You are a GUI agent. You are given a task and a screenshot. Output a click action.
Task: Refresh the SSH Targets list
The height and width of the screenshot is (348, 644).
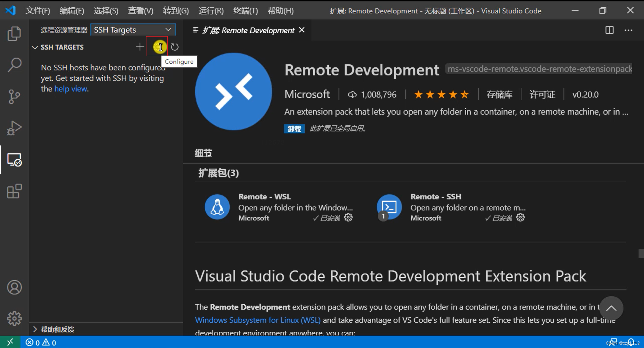(174, 47)
